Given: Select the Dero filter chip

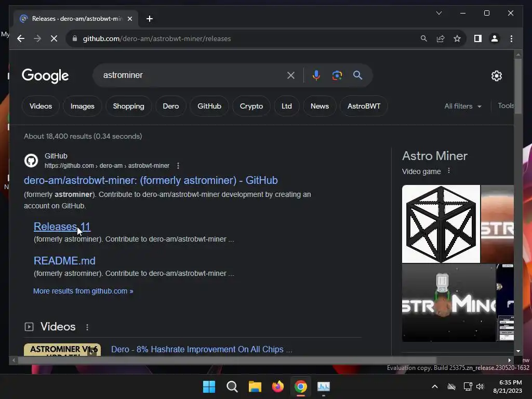Looking at the screenshot, I should pyautogui.click(x=170, y=106).
